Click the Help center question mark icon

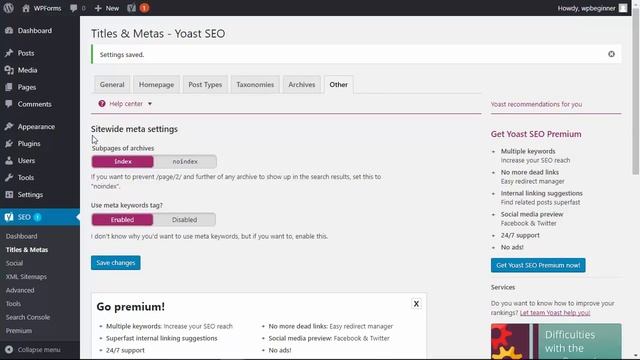[102, 104]
